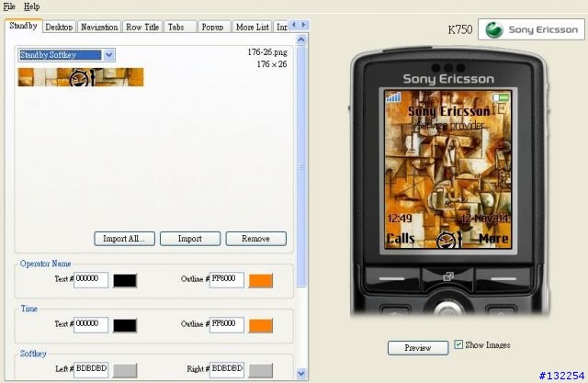This screenshot has height=383, width=588.
Task: Click the Import button
Action: (190, 239)
